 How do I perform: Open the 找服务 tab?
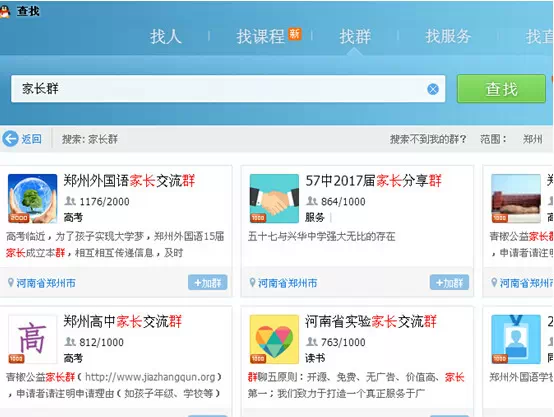pos(448,36)
